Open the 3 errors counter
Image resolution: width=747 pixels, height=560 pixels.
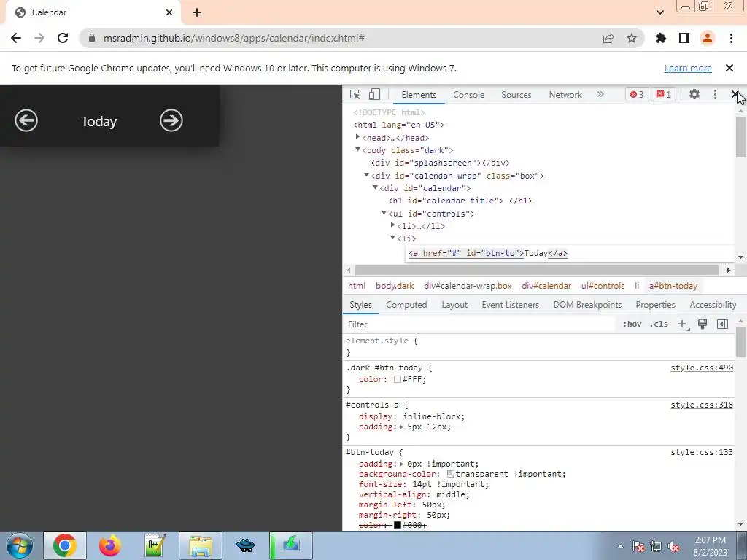(637, 94)
